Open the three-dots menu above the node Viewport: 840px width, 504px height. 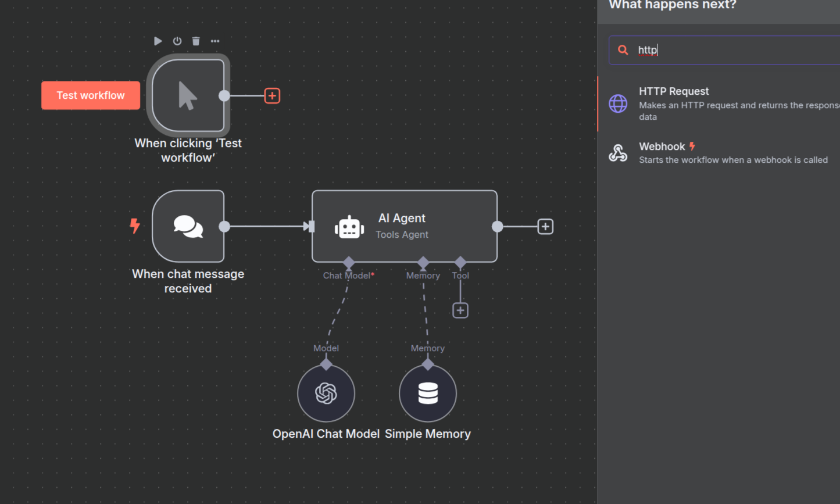(215, 41)
